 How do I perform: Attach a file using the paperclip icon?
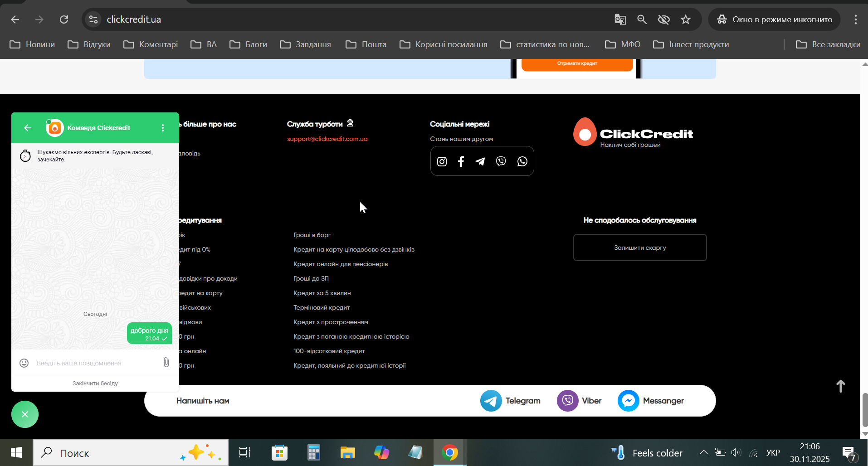(166, 362)
